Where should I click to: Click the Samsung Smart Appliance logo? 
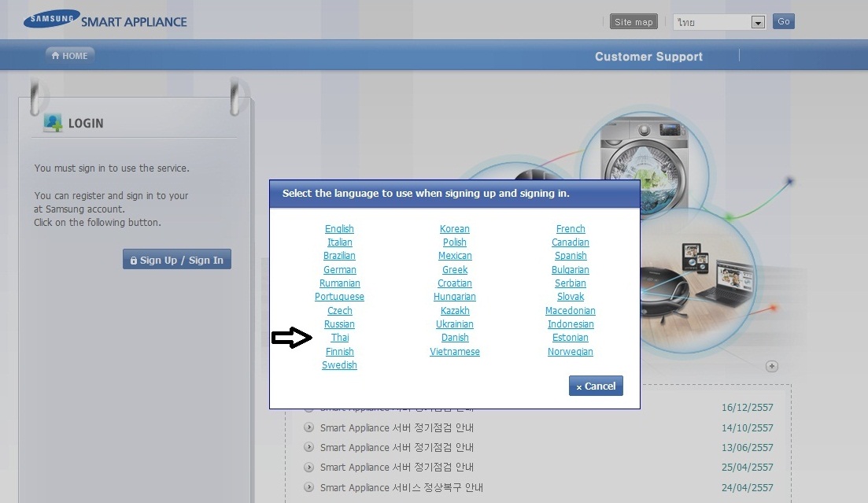105,20
